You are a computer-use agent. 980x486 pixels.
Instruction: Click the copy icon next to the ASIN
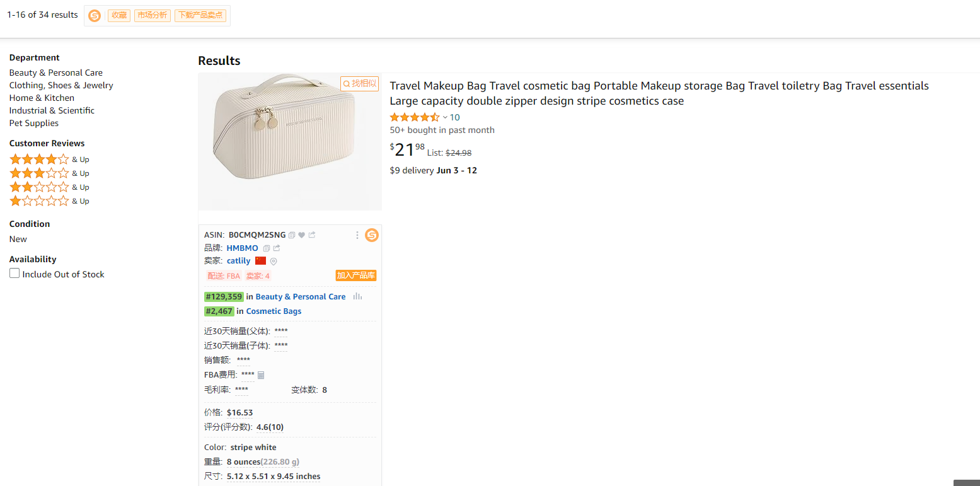[292, 235]
